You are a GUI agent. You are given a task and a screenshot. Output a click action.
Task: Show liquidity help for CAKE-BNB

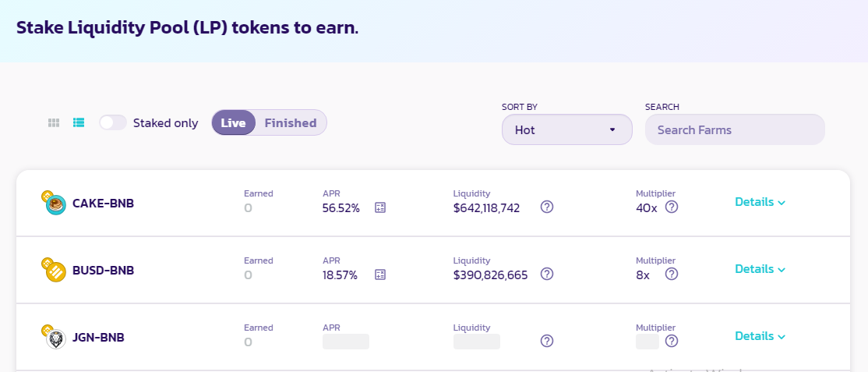(547, 207)
